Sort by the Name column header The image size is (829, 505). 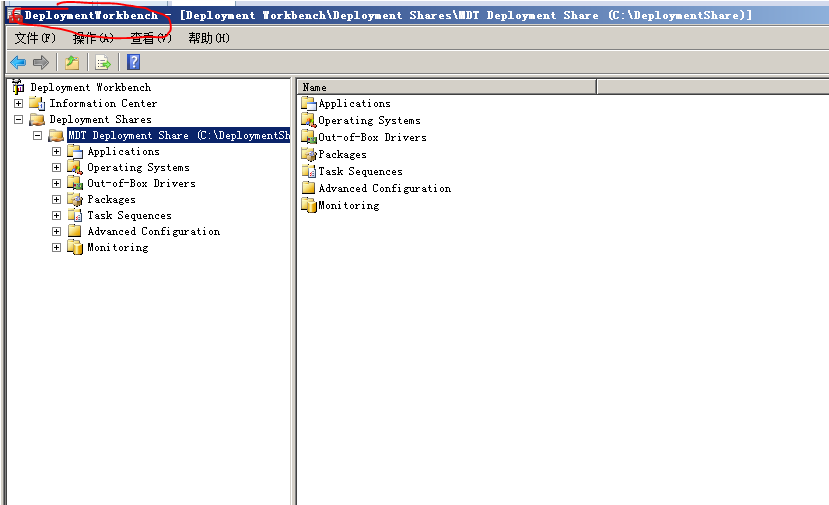pos(447,87)
